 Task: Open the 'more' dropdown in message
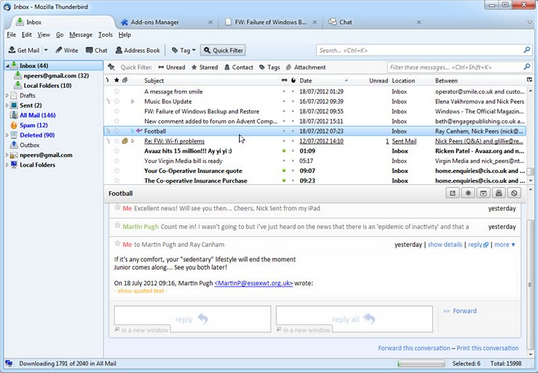tap(505, 245)
